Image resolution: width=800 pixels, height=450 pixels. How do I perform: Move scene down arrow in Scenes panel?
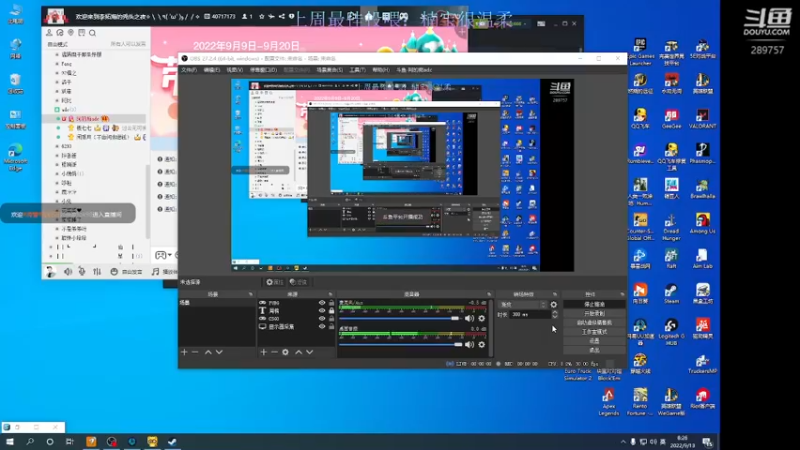(x=219, y=352)
